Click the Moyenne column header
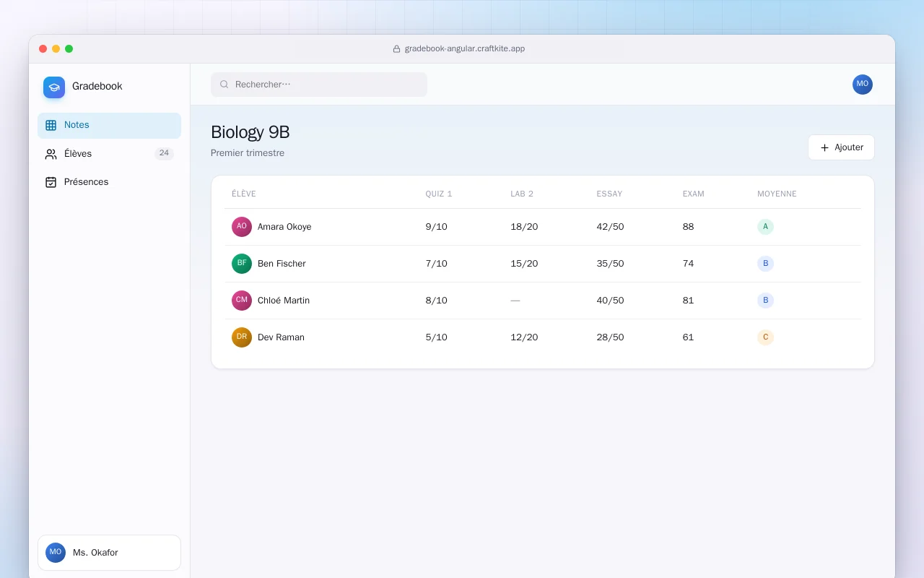The width and height of the screenshot is (924, 578). pos(777,194)
